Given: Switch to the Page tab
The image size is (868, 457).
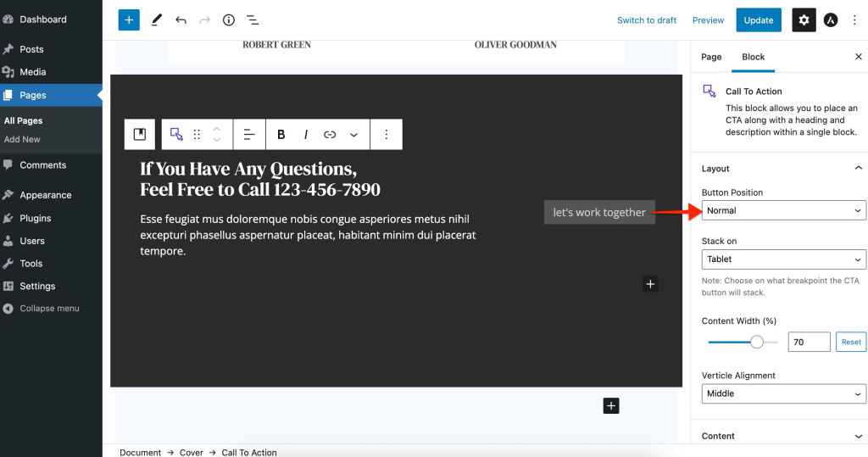Looking at the screenshot, I should coord(711,57).
